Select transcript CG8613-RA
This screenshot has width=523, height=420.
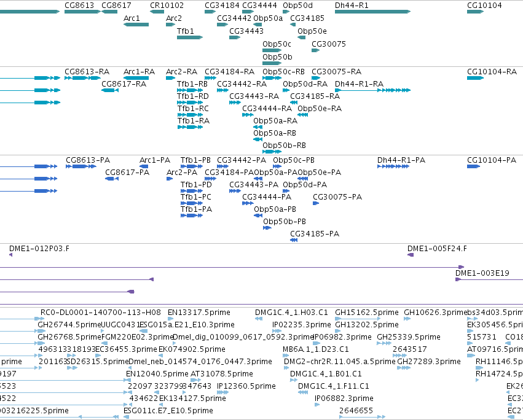[82, 78]
